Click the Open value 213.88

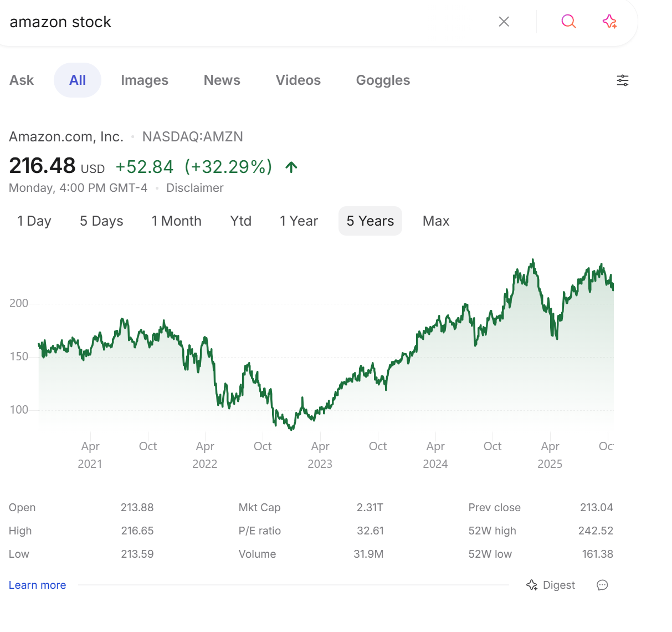[137, 507]
